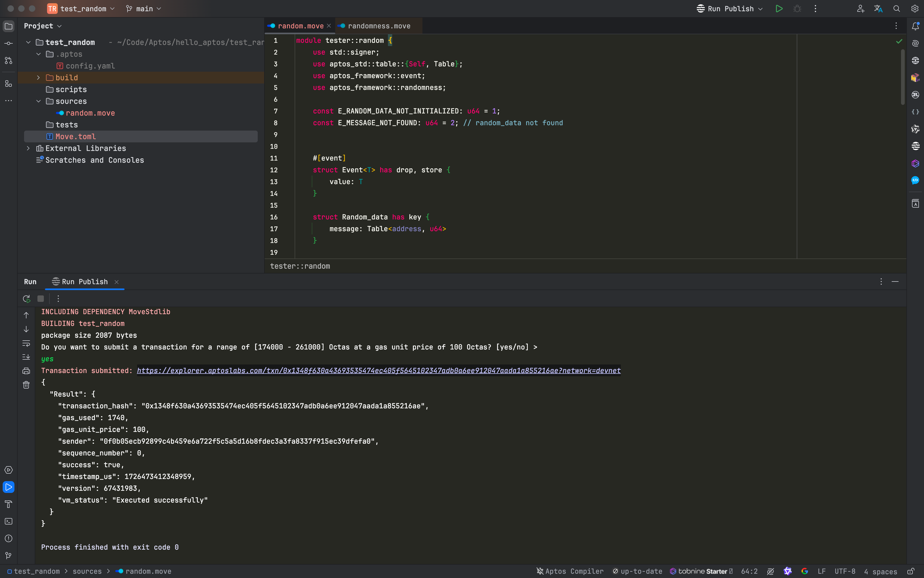Click the LF line separator widget
Screen dimensions: 924x578
pos(822,572)
